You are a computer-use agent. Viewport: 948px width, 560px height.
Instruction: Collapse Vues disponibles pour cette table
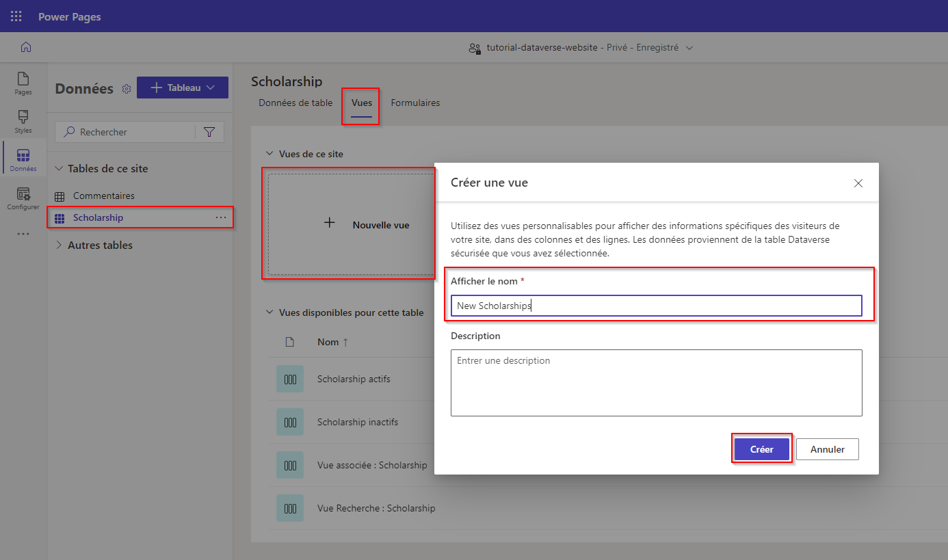pos(269,312)
